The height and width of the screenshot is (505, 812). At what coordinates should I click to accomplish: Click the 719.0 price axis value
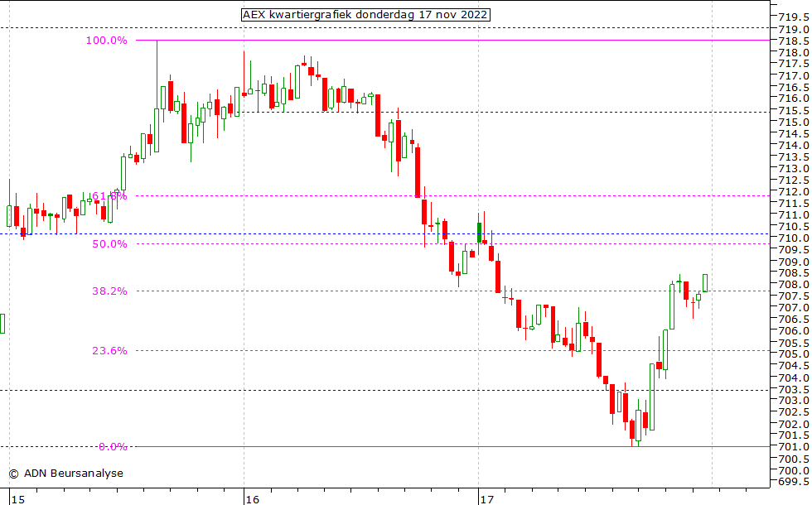794,30
